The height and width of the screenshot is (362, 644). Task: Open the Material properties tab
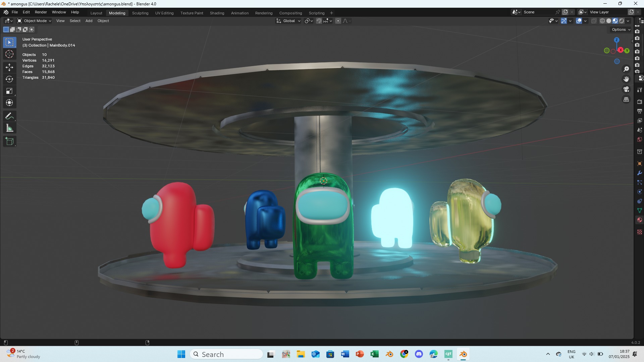tap(640, 220)
